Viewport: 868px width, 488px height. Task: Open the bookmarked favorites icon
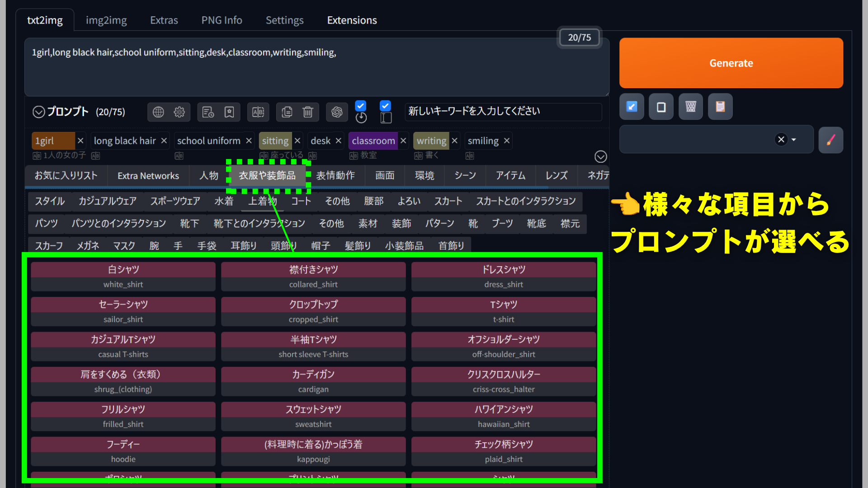[229, 112]
